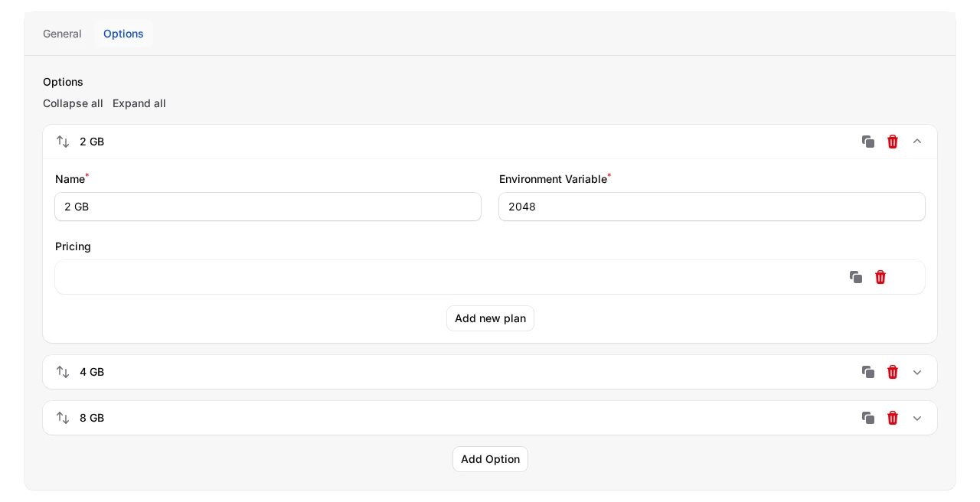Switch to the General tab

click(x=62, y=34)
